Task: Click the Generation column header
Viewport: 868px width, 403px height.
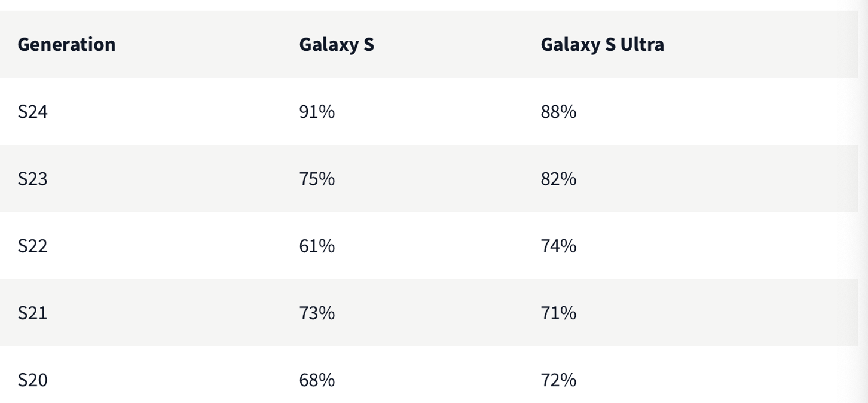Action: 66,44
